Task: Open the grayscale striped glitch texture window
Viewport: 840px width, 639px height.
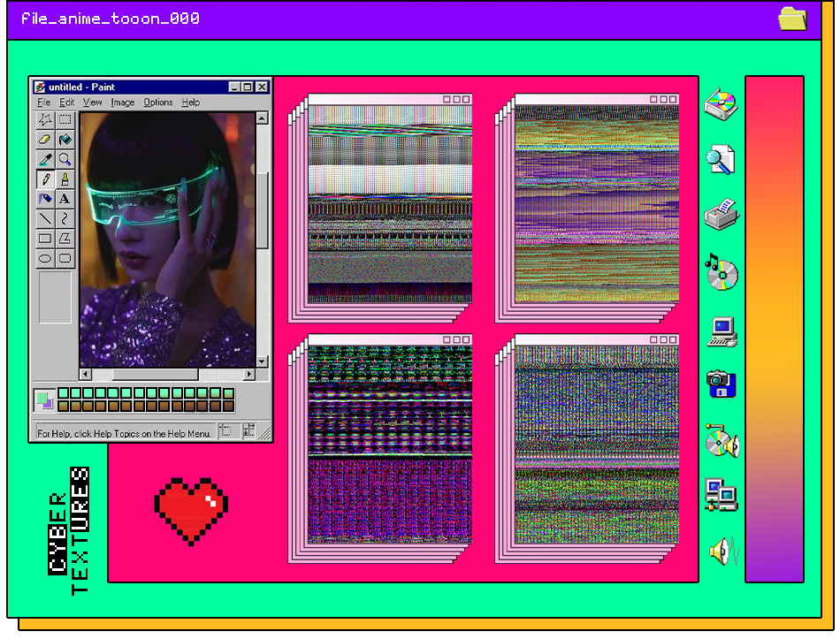Action: pos(389,199)
